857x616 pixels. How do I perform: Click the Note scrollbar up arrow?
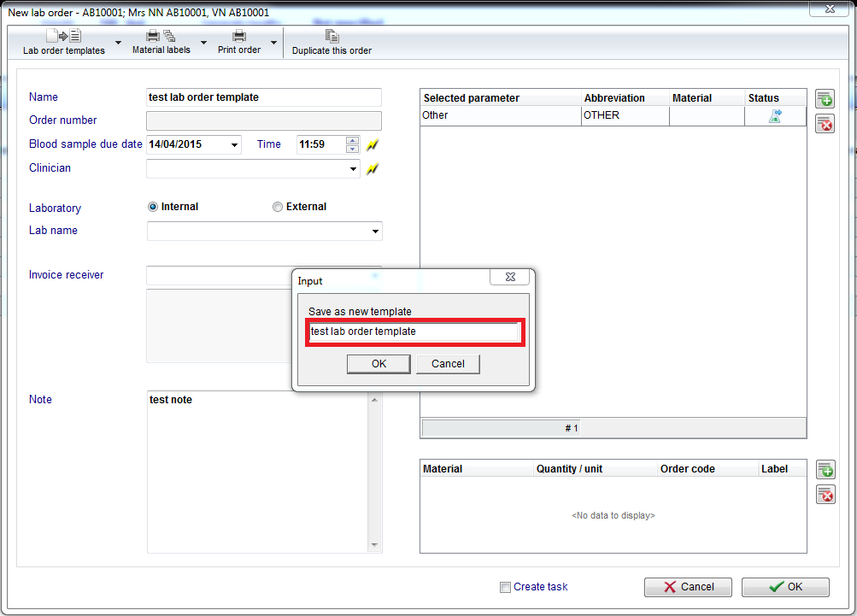click(374, 400)
